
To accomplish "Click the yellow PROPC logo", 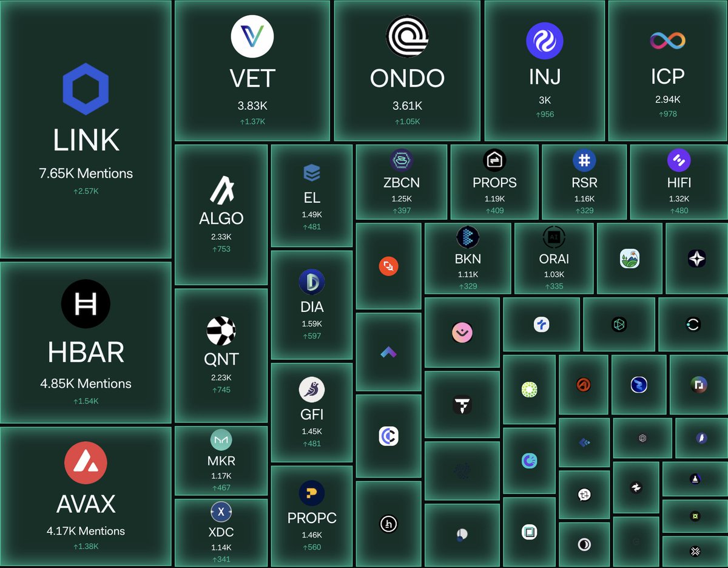I will pos(312,493).
